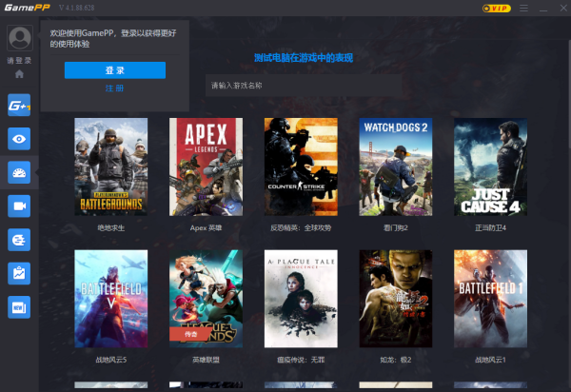Click the 战地风云1 game title
The width and height of the screenshot is (571, 392).
click(490, 360)
